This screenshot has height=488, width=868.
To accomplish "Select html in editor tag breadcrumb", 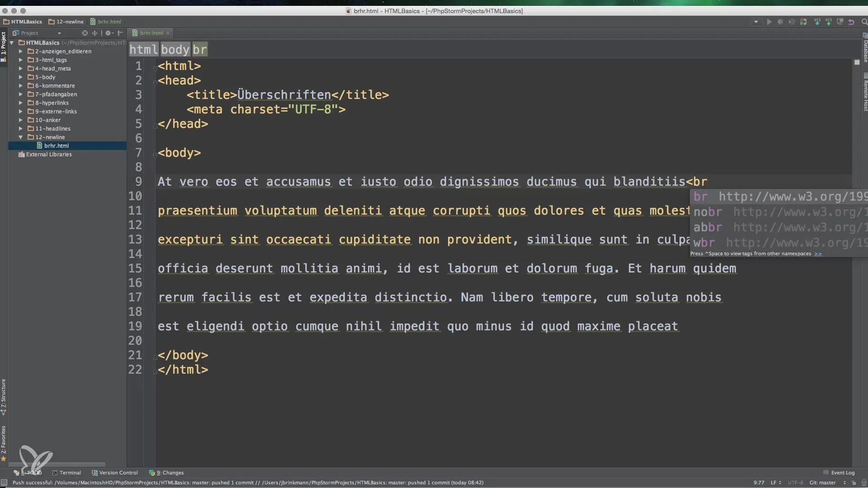I will (144, 49).
